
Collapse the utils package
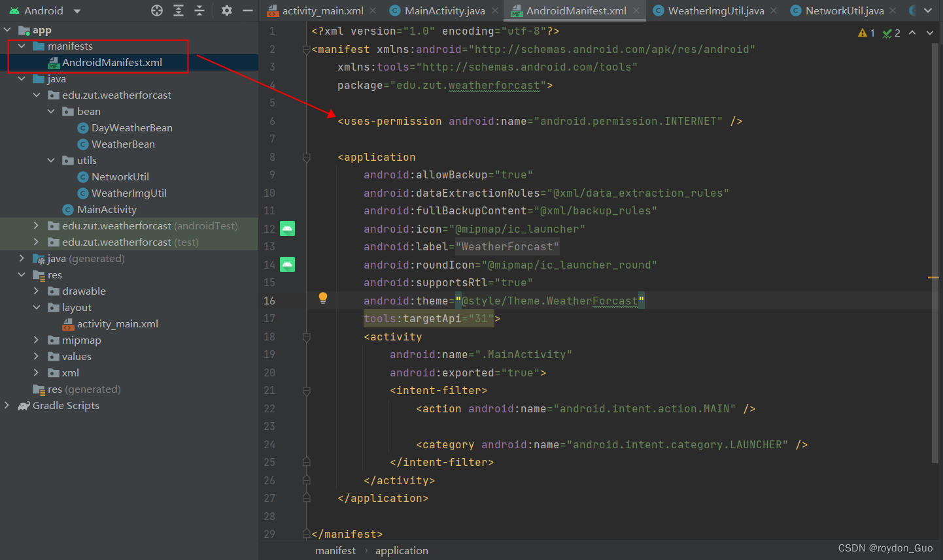[51, 161]
